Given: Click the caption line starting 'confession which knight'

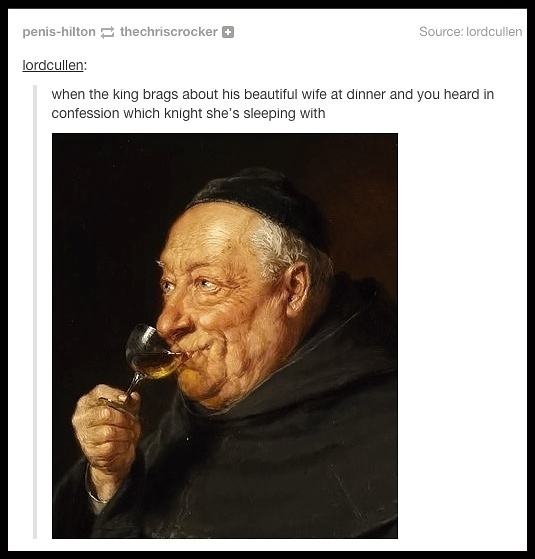Looking at the screenshot, I should tap(188, 113).
